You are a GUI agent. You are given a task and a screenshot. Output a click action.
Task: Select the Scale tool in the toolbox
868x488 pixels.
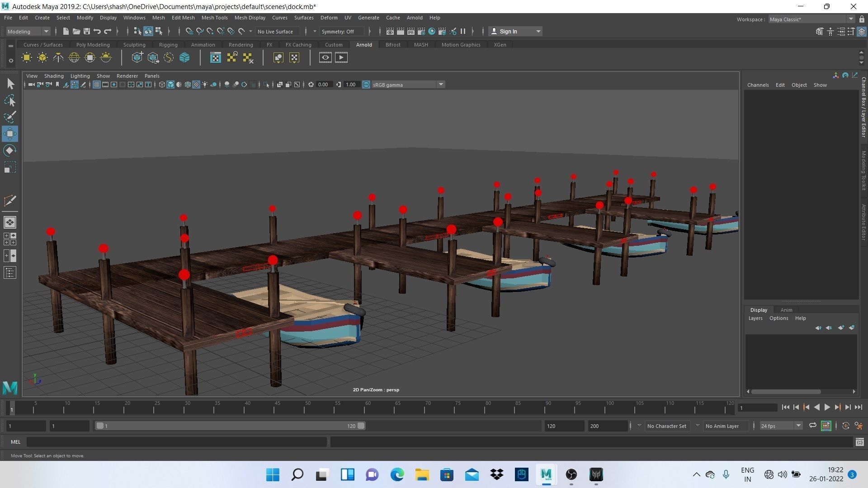coord(10,167)
